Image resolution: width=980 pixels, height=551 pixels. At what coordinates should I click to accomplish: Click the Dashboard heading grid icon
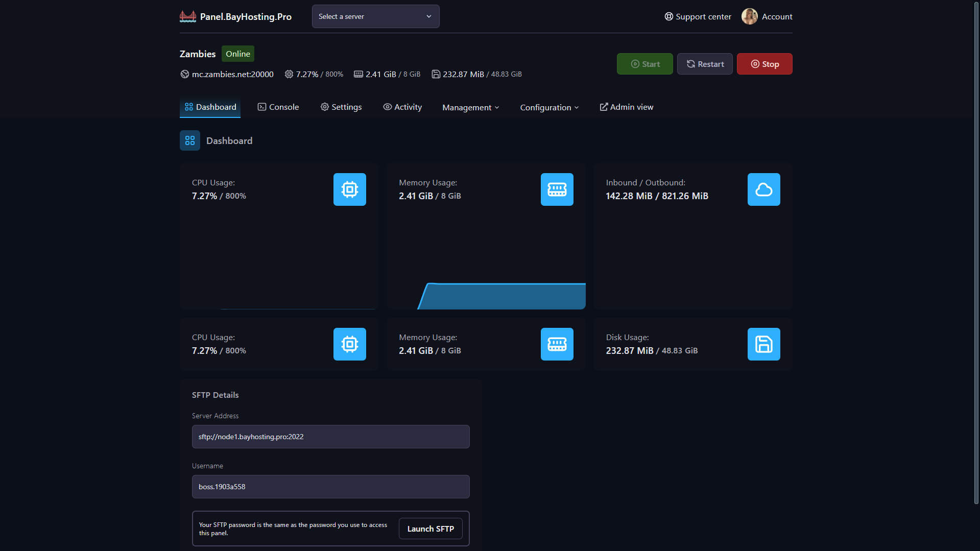[x=190, y=140]
